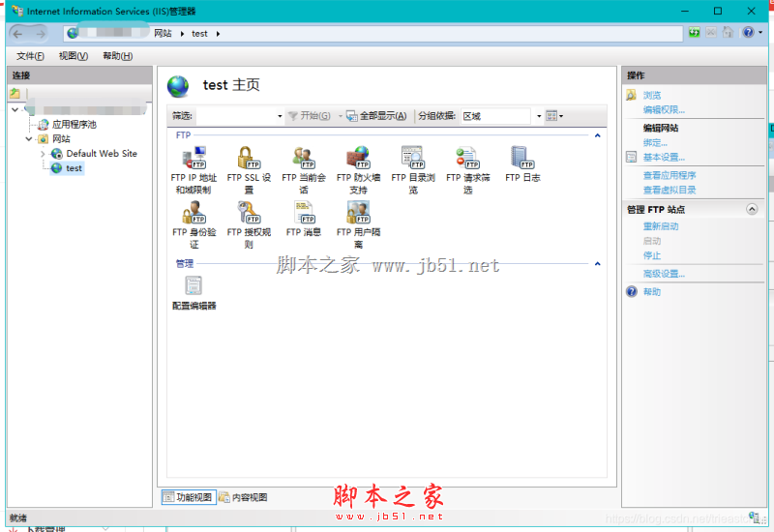Switch to 功能视图 tab

(189, 497)
